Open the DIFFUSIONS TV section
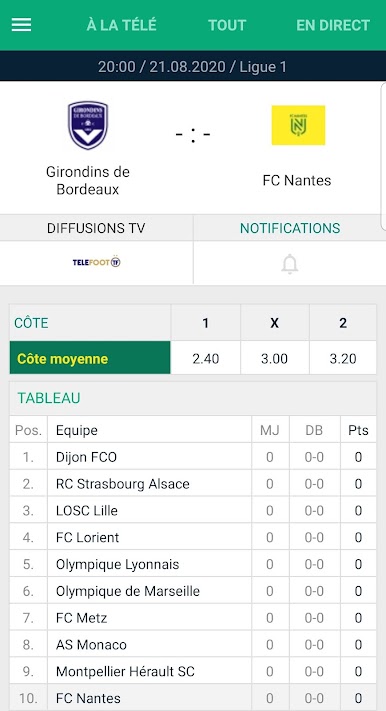 point(96,228)
